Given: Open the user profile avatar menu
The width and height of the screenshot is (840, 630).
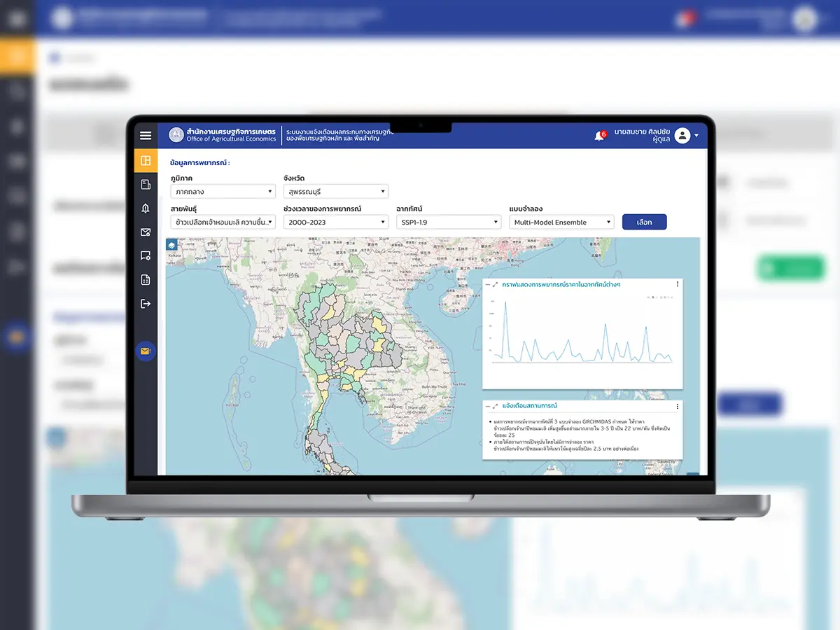Looking at the screenshot, I should pyautogui.click(x=682, y=136).
